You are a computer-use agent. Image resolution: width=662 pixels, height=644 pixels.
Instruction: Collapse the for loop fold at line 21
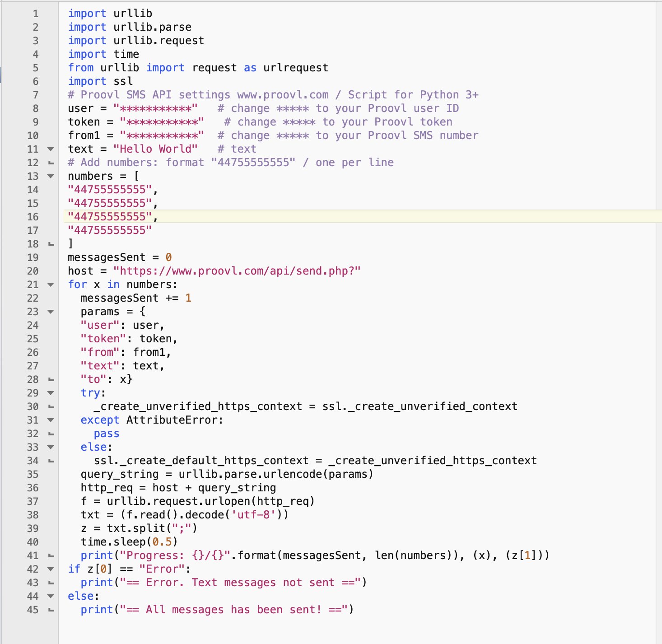point(51,285)
